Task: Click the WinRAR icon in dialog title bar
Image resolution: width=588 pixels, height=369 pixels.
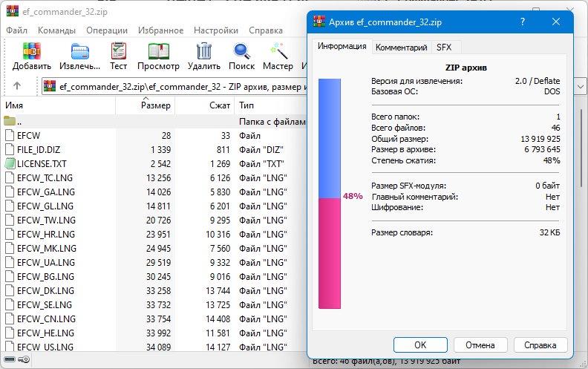Action: point(319,22)
